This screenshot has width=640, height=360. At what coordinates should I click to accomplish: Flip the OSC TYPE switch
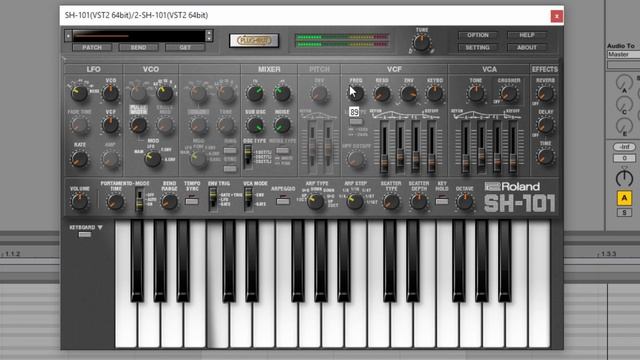click(x=247, y=157)
